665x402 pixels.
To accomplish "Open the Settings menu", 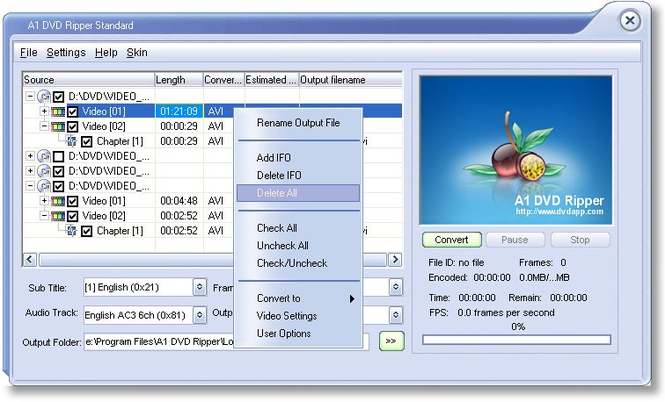I will pos(66,53).
